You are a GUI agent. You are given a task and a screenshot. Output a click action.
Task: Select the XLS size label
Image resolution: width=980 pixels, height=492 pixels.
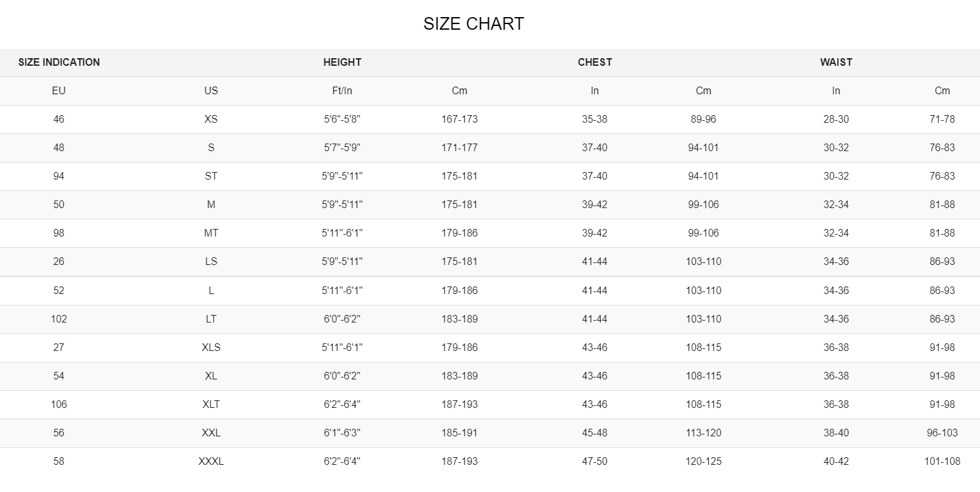(211, 347)
